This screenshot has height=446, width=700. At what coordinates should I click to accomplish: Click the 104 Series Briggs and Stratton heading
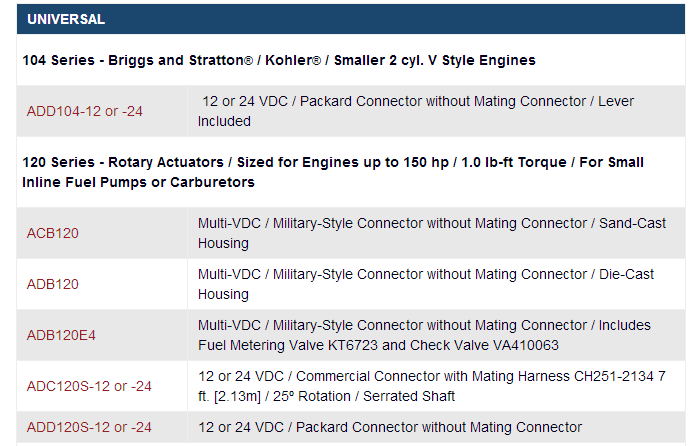click(279, 60)
